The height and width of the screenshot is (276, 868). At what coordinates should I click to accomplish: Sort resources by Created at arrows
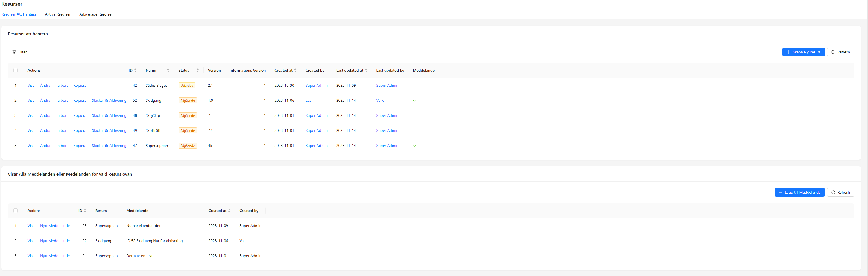point(295,70)
